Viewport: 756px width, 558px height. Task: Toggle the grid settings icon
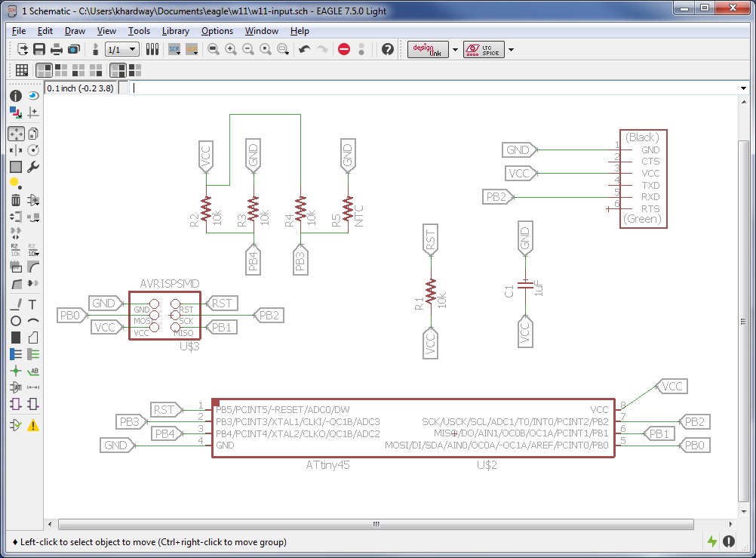(21, 70)
